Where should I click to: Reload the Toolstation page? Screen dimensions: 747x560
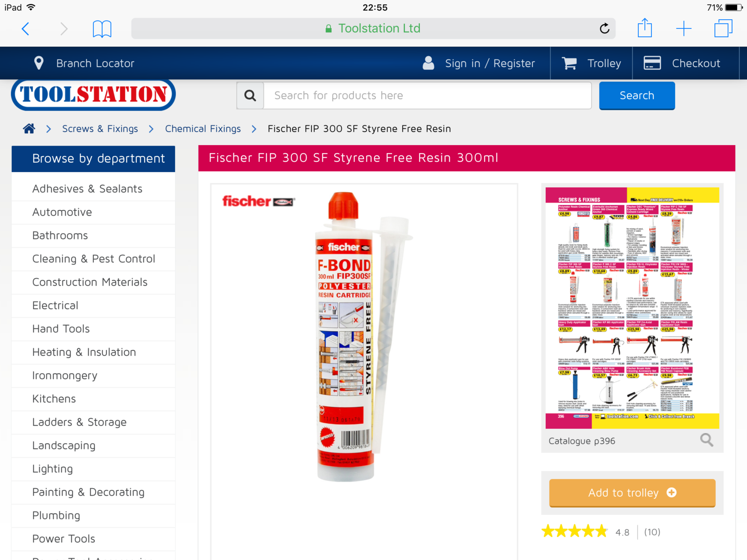pyautogui.click(x=604, y=28)
